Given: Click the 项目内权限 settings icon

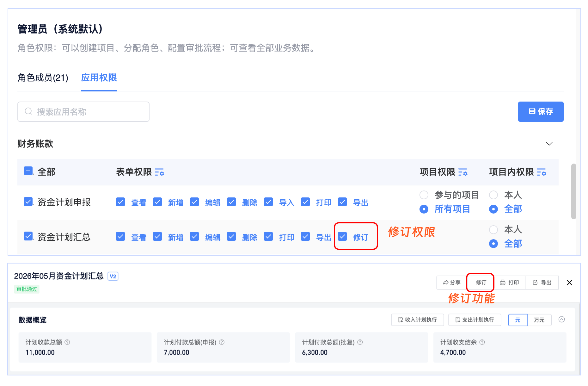Looking at the screenshot, I should click(542, 172).
